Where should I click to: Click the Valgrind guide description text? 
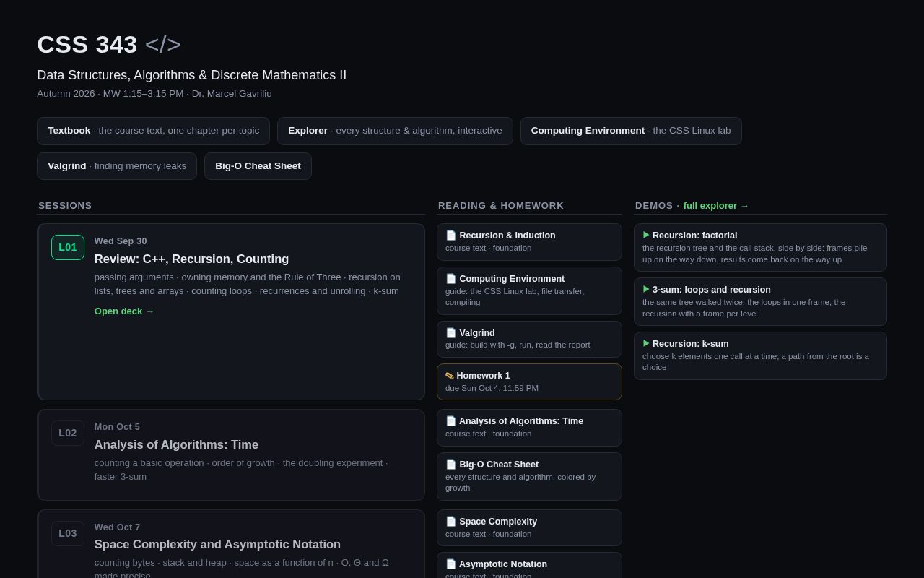518,345
